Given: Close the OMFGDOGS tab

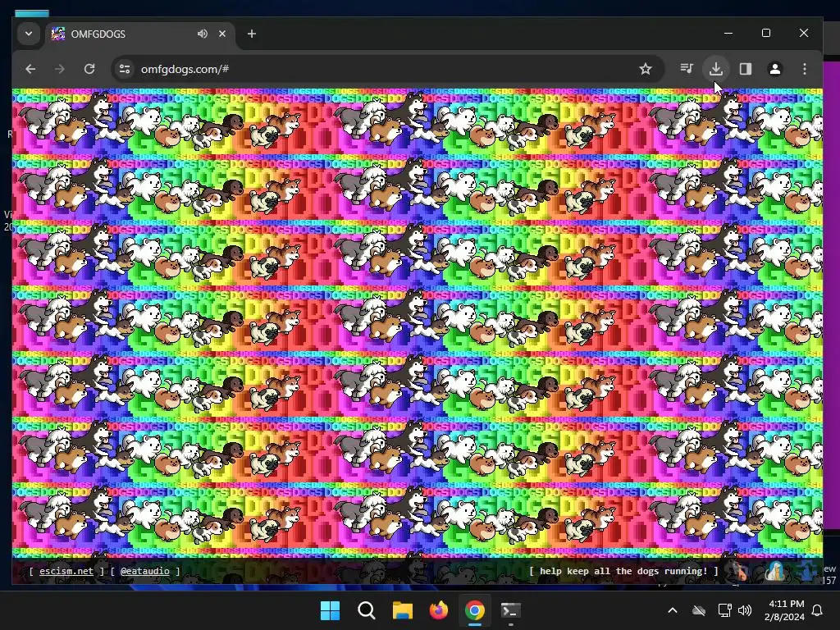Looking at the screenshot, I should [222, 34].
